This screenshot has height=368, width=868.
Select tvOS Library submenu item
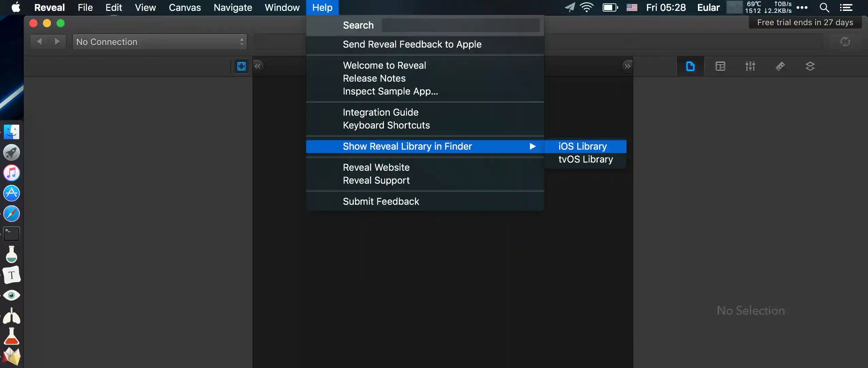[x=585, y=159]
